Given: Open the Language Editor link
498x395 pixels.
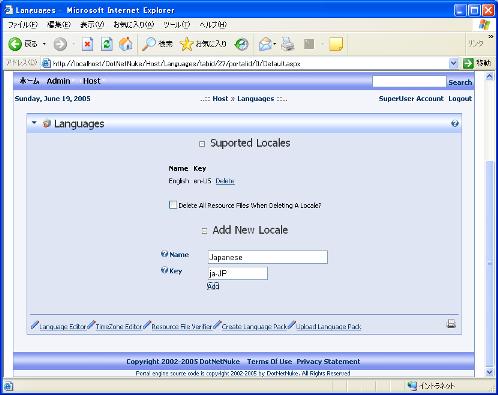Looking at the screenshot, I should [x=63, y=327].
